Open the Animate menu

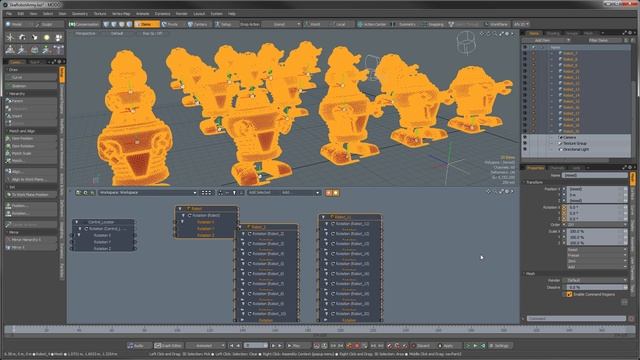pos(142,14)
